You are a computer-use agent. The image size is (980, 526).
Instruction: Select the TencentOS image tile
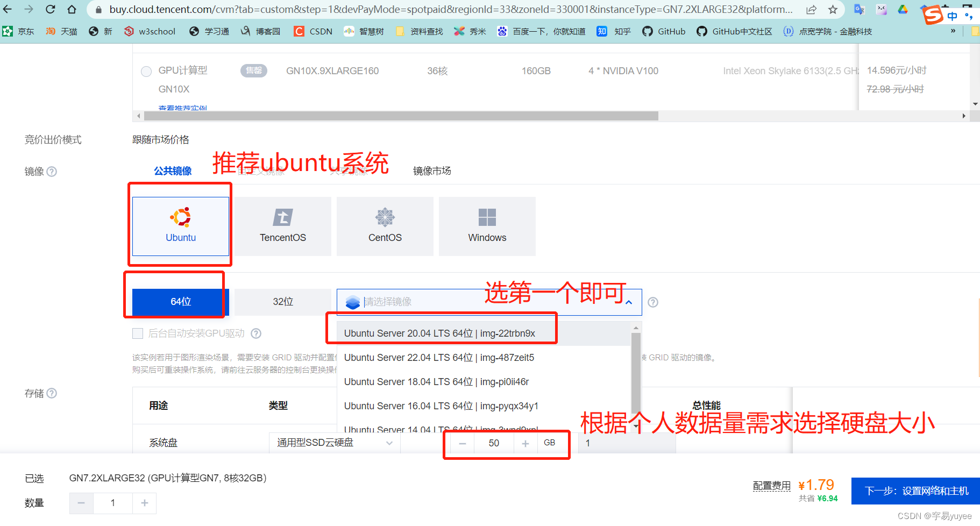click(283, 226)
